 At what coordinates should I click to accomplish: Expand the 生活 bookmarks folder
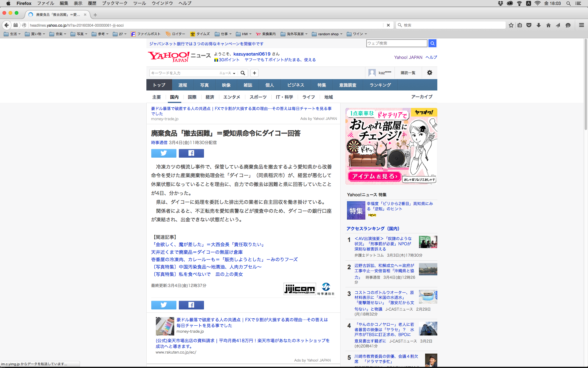[x=12, y=34]
